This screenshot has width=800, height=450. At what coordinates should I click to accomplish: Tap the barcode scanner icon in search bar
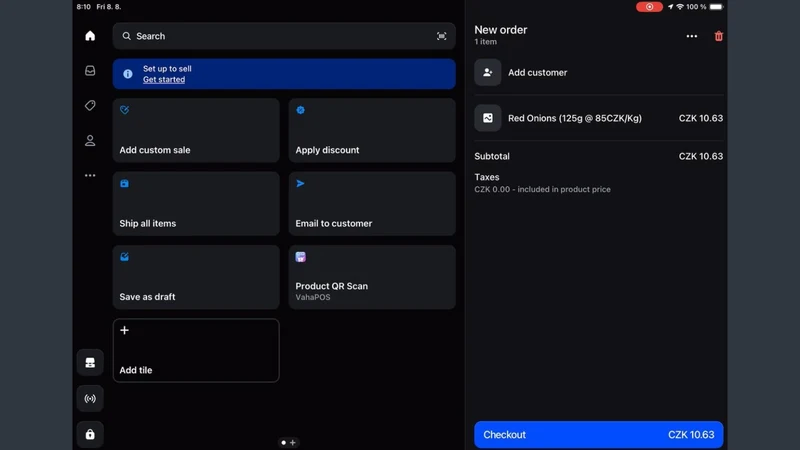(441, 36)
